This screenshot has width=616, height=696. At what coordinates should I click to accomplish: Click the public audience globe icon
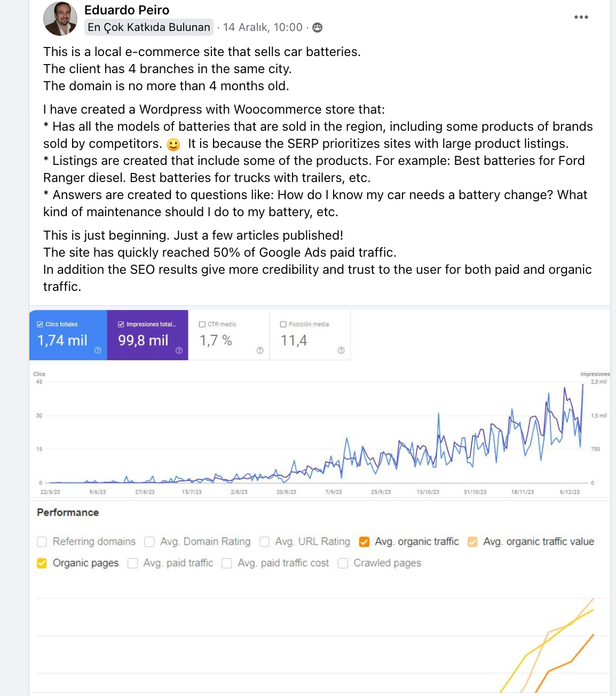(x=317, y=27)
